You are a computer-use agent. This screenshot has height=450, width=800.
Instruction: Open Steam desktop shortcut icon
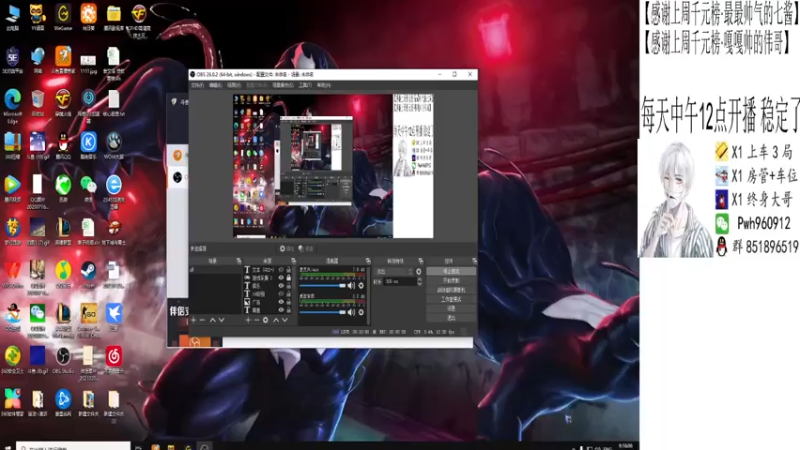pyautogui.click(x=88, y=274)
